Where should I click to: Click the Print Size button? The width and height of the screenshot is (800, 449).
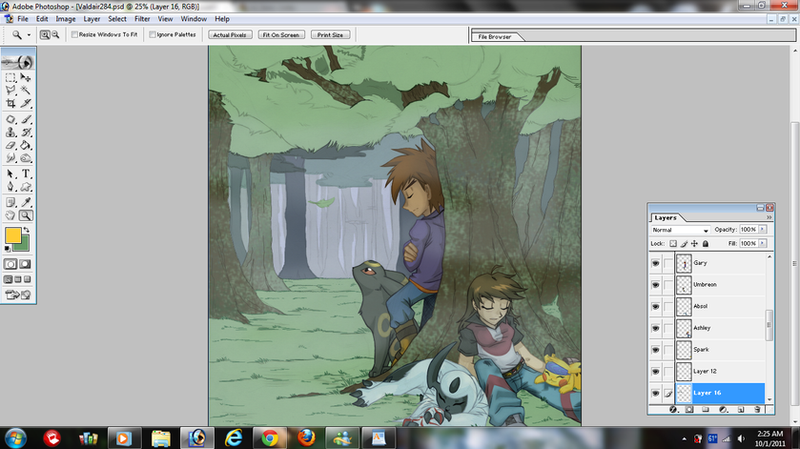pos(331,35)
